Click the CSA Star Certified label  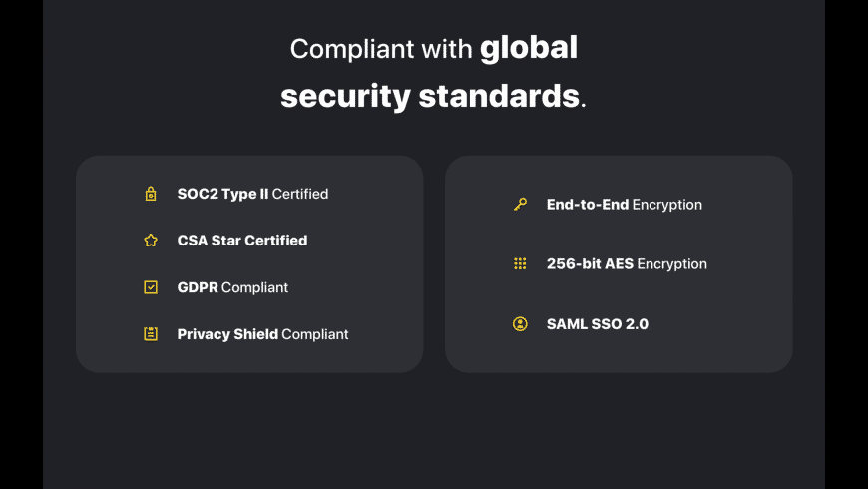(242, 241)
